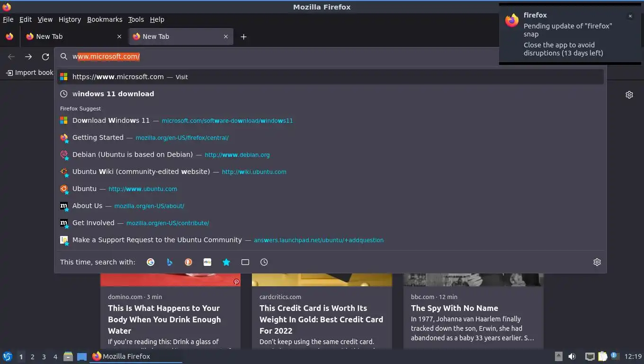Switch to workspace 1
Image resolution: width=644 pixels, height=364 pixels.
click(x=21, y=357)
